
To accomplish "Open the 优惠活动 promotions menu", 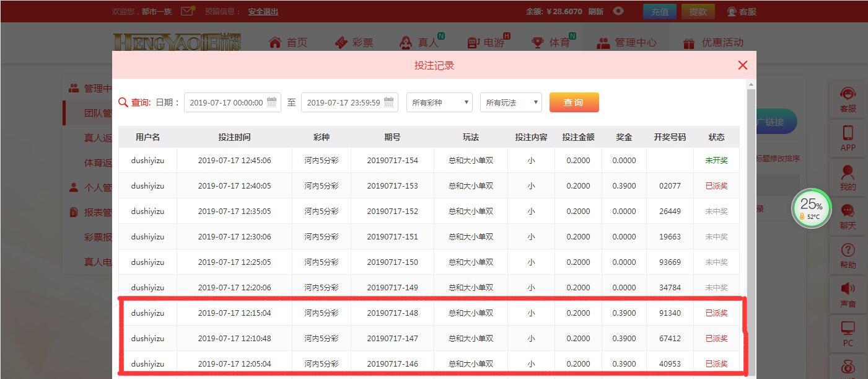I will coord(713,42).
